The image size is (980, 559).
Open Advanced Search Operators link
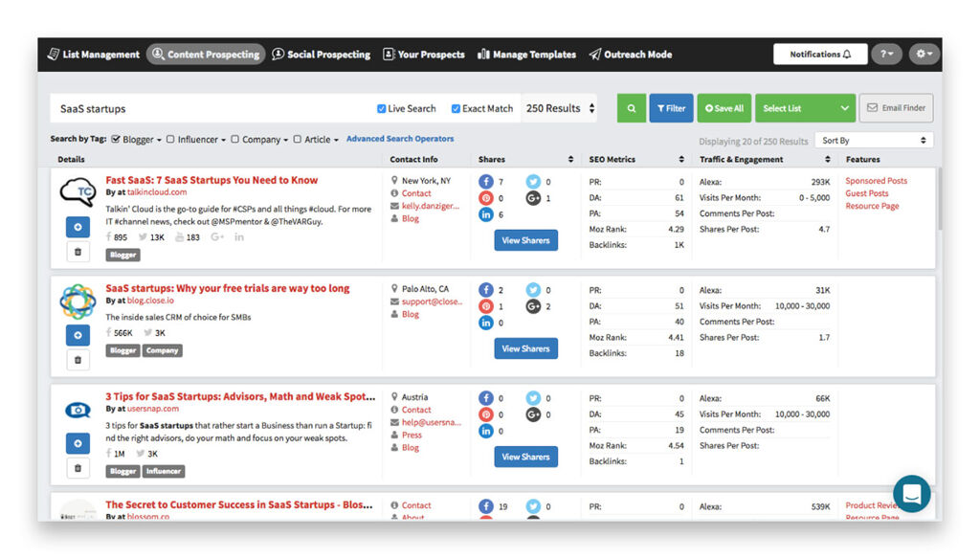click(400, 139)
